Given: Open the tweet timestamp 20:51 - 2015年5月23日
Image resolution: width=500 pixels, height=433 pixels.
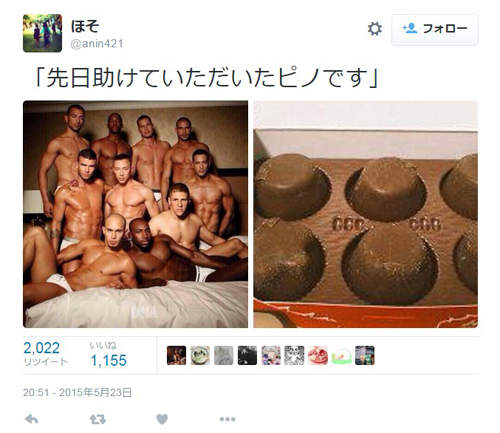Looking at the screenshot, I should click(x=77, y=393).
